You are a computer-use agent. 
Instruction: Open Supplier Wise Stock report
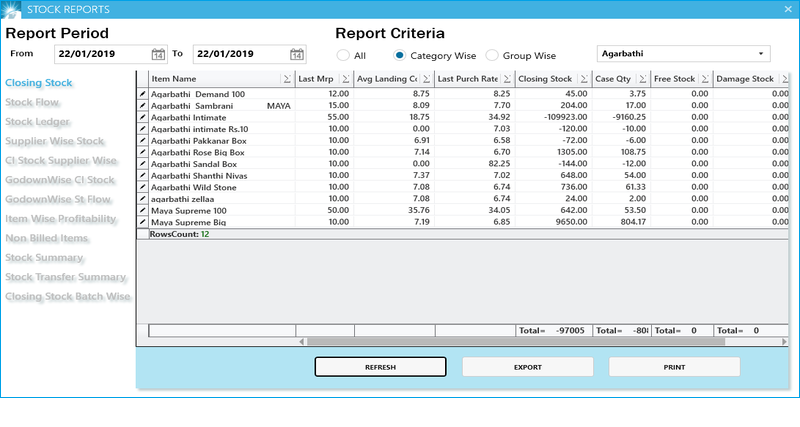tap(55, 141)
